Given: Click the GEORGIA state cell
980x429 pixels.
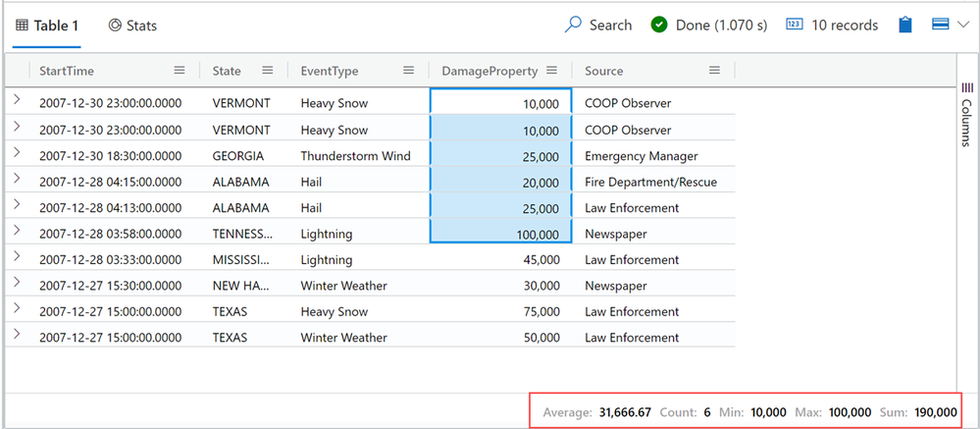Looking at the screenshot, I should pyautogui.click(x=237, y=156).
